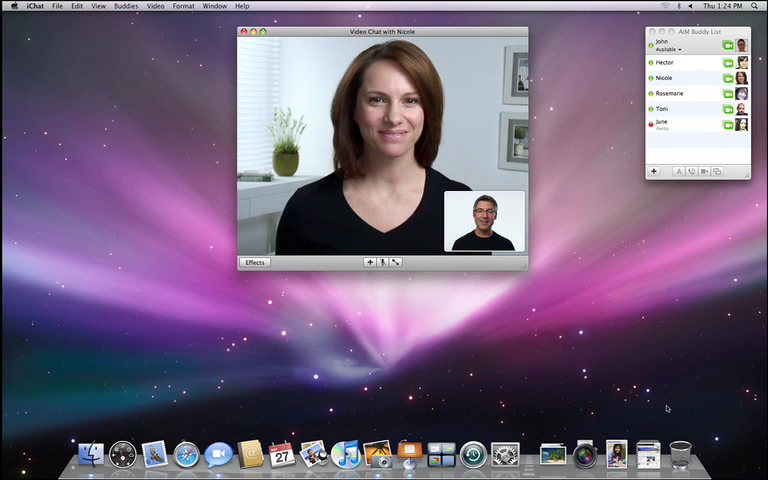Image resolution: width=768 pixels, height=480 pixels.
Task: Click the green camera icon next to Nicole
Action: tap(728, 78)
